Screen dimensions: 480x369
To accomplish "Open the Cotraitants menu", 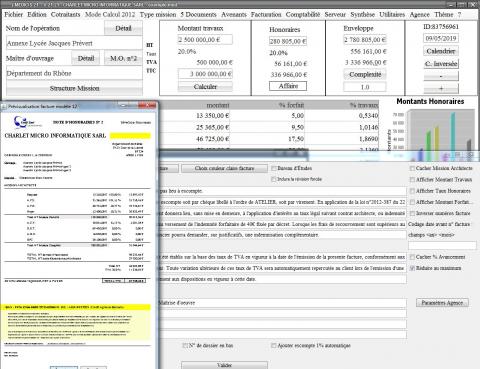I will pos(65,14).
